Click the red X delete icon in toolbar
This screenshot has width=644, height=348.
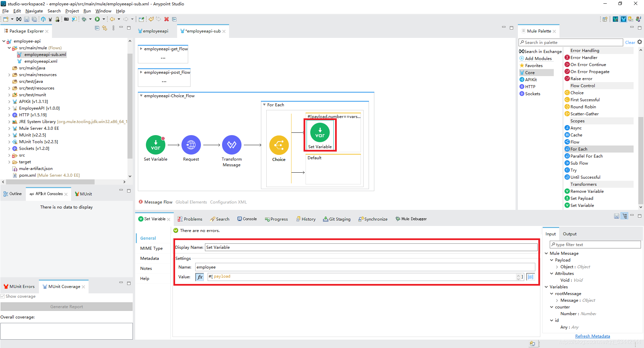pyautogui.click(x=166, y=19)
